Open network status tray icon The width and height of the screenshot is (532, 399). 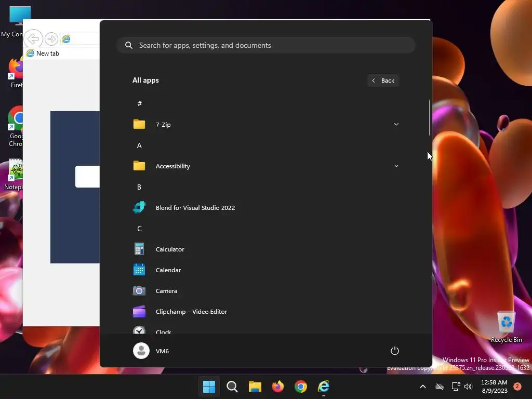456,387
